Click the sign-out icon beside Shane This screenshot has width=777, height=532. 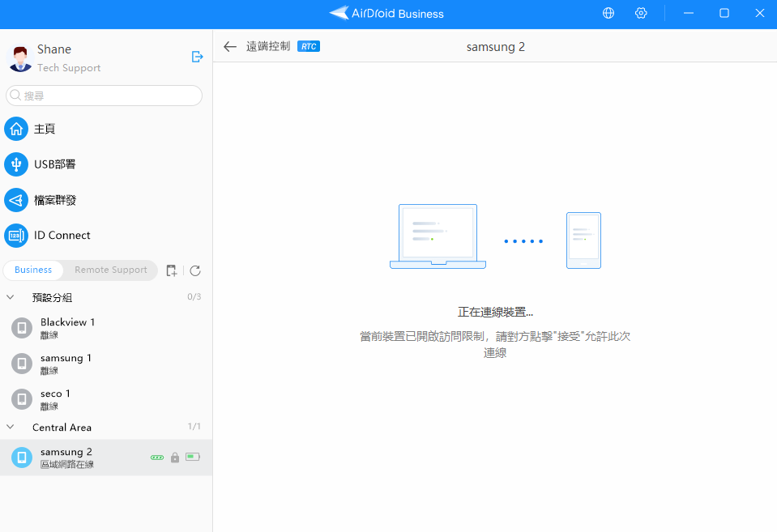point(197,57)
